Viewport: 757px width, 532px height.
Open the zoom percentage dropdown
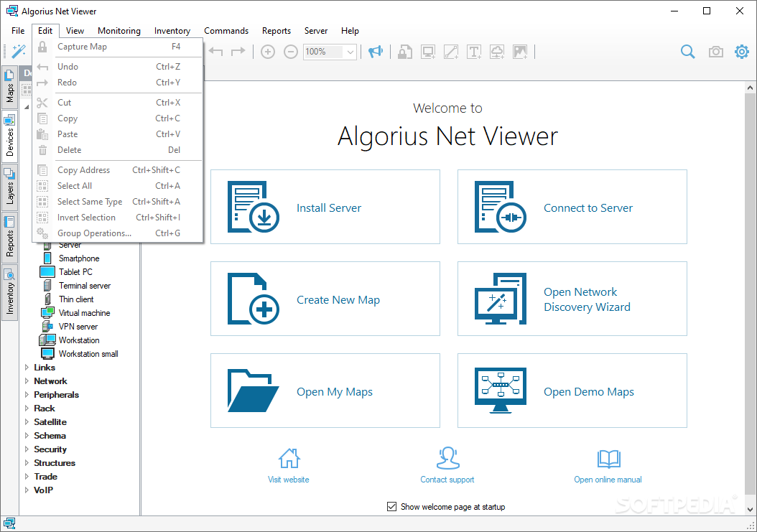coord(350,52)
